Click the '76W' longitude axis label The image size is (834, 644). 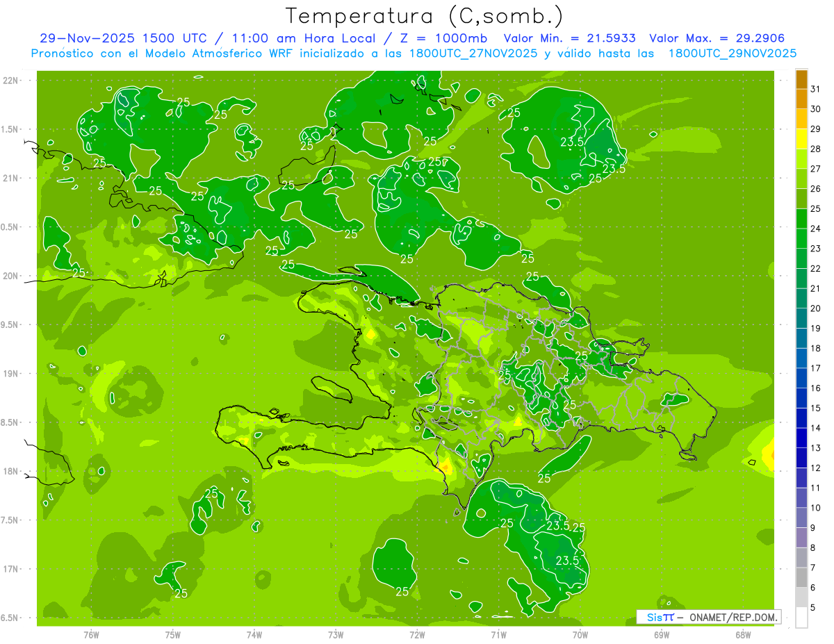[91, 634]
